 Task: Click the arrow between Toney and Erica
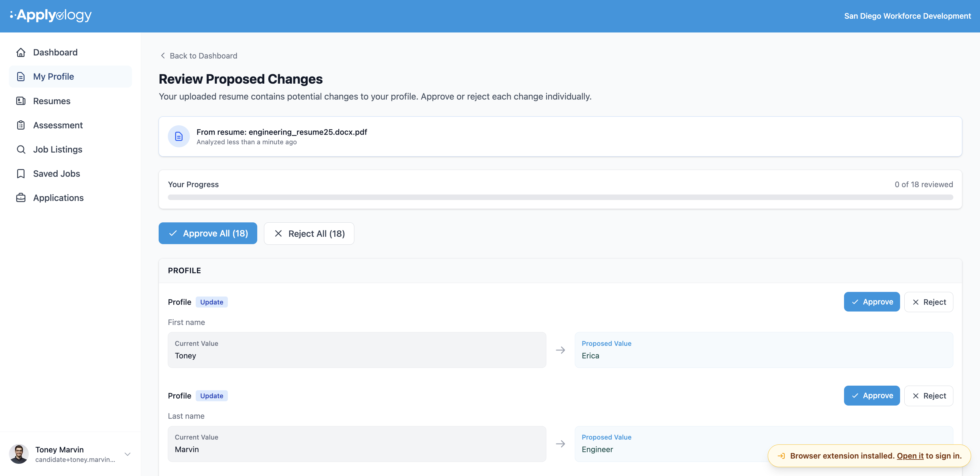coord(560,350)
